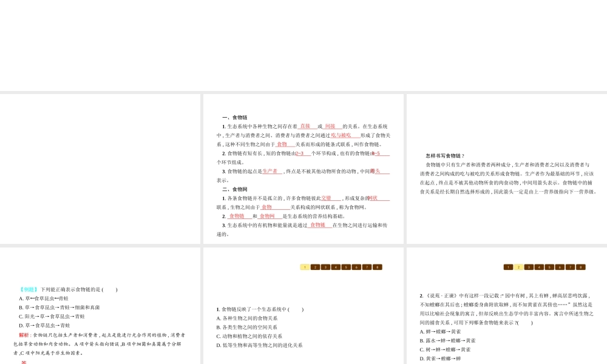Click option B. 各类生物之间的空间关系

click(247, 327)
